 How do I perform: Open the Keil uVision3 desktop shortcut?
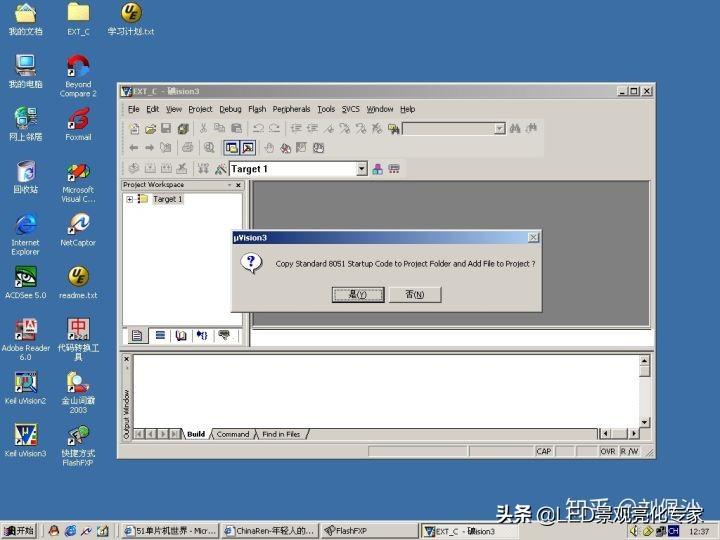tap(25, 441)
